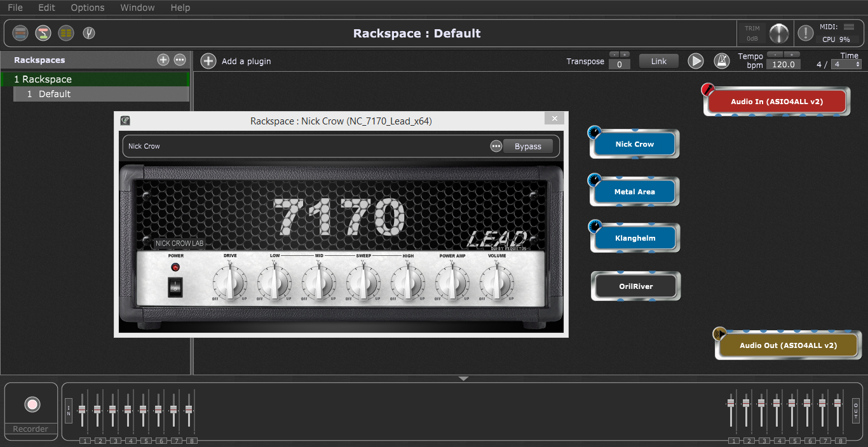Select the Default variation row
Viewport: 868px width, 447px height.
click(x=102, y=94)
